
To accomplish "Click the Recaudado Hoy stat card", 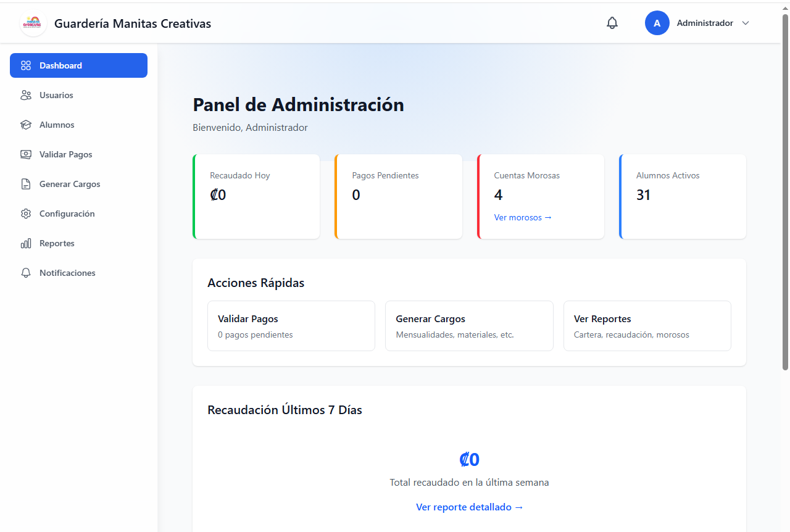I will click(x=256, y=196).
